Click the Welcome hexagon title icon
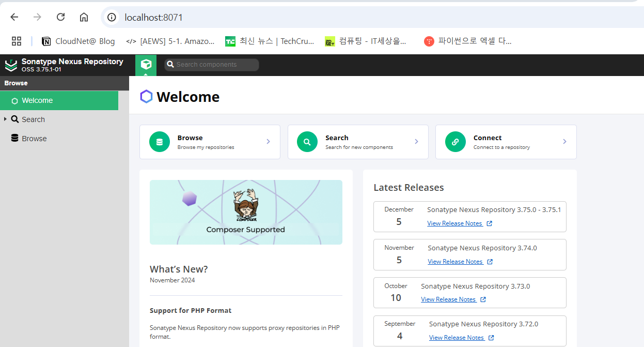Screen dimensions: 644x347 point(147,97)
